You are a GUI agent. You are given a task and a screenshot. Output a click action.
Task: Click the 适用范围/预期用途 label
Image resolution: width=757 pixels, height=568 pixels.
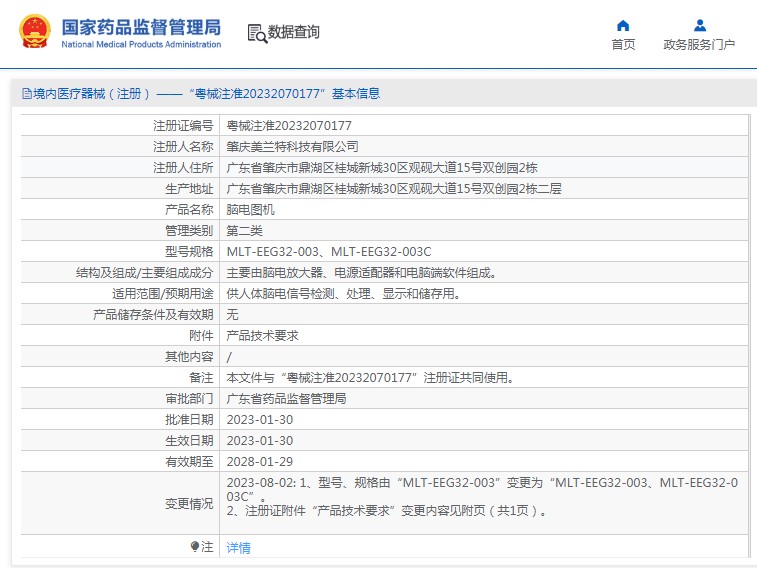(163, 294)
